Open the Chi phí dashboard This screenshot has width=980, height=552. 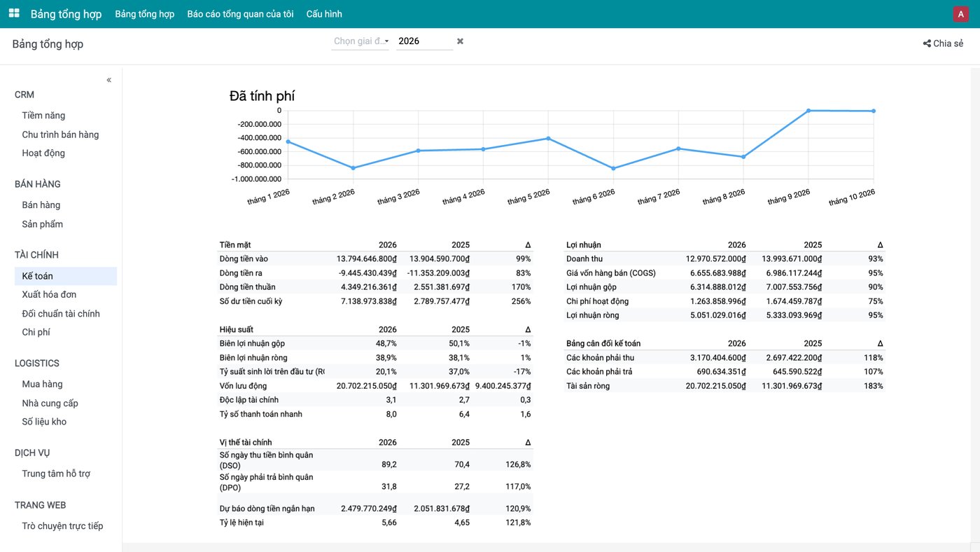click(36, 332)
